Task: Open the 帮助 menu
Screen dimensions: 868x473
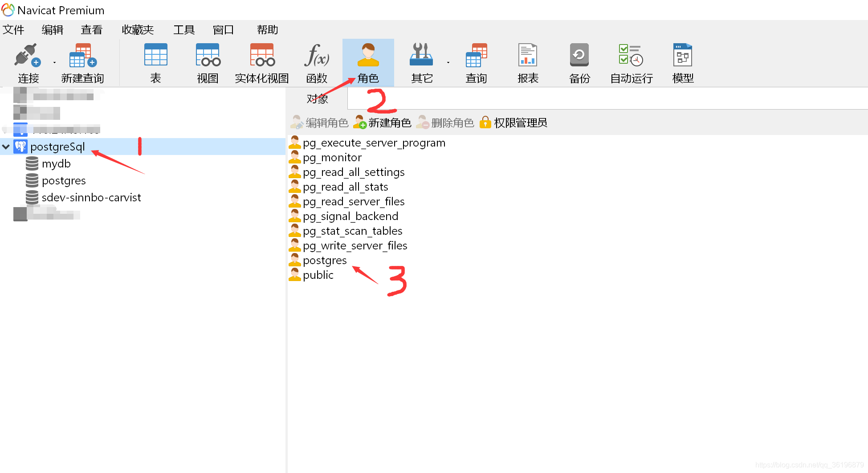Action: pos(267,30)
